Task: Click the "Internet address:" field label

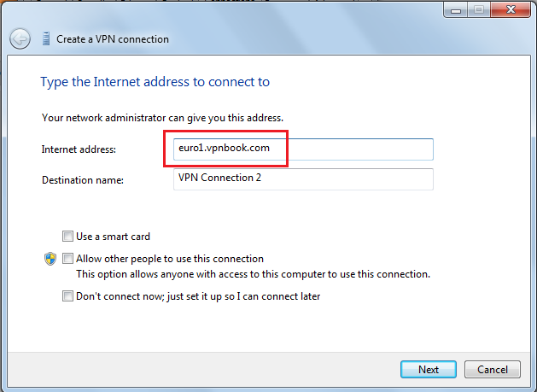Action: coord(79,149)
